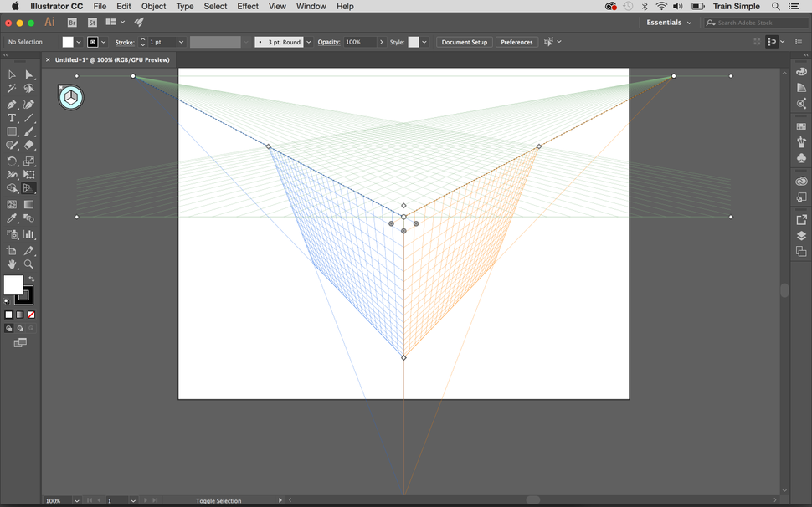Viewport: 812px width, 507px height.
Task: Pick the Mesh tool
Action: (x=12, y=204)
